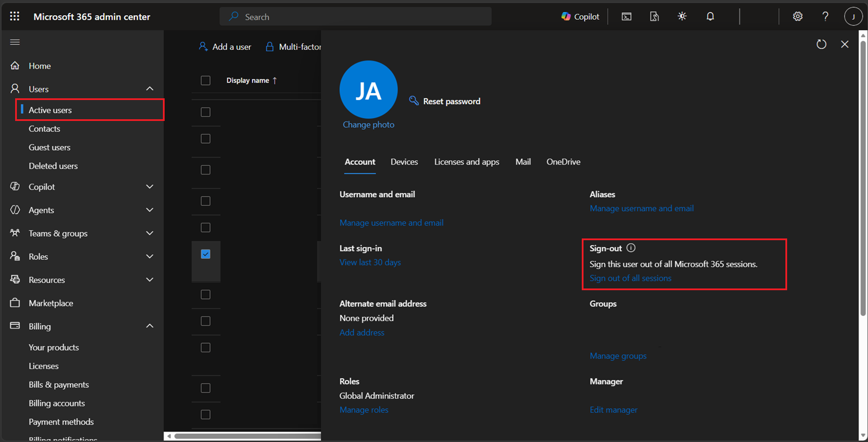Open the notifications bell
868x442 pixels.
pos(710,17)
